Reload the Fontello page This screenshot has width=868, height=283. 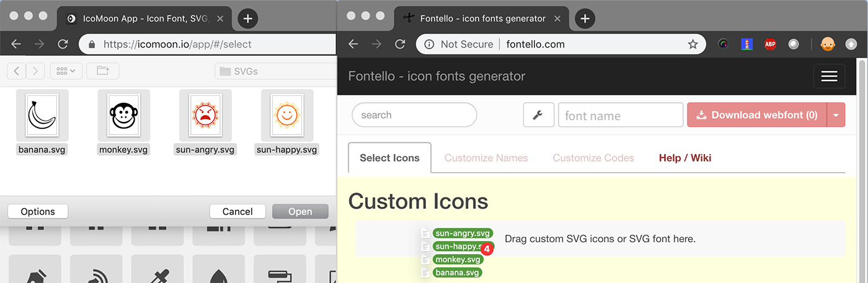tap(400, 44)
